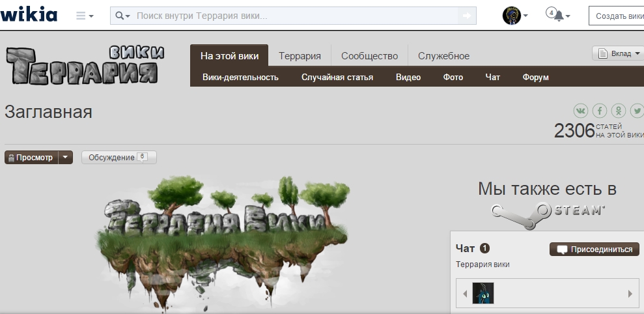Click the Террария вики stone logo

tap(85, 65)
